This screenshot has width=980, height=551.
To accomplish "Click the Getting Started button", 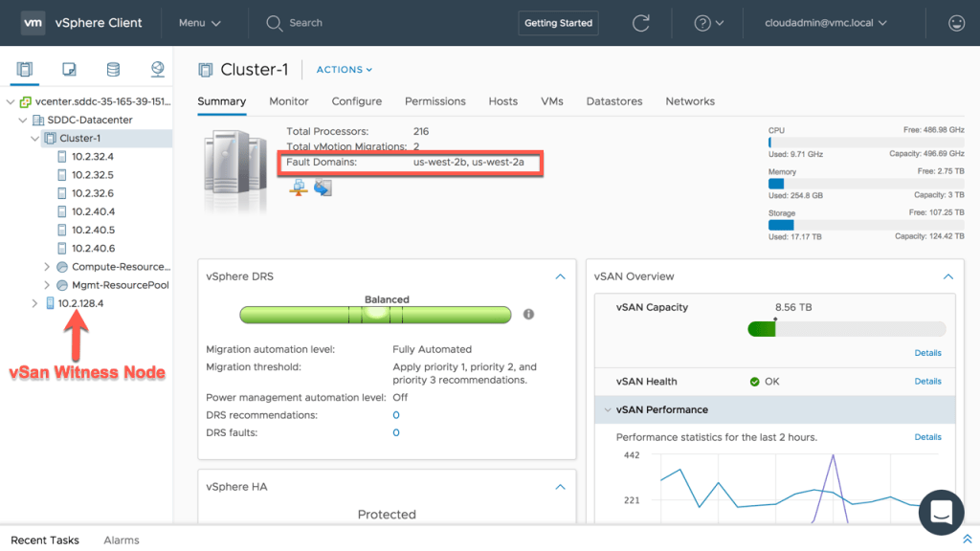I will 558,23.
